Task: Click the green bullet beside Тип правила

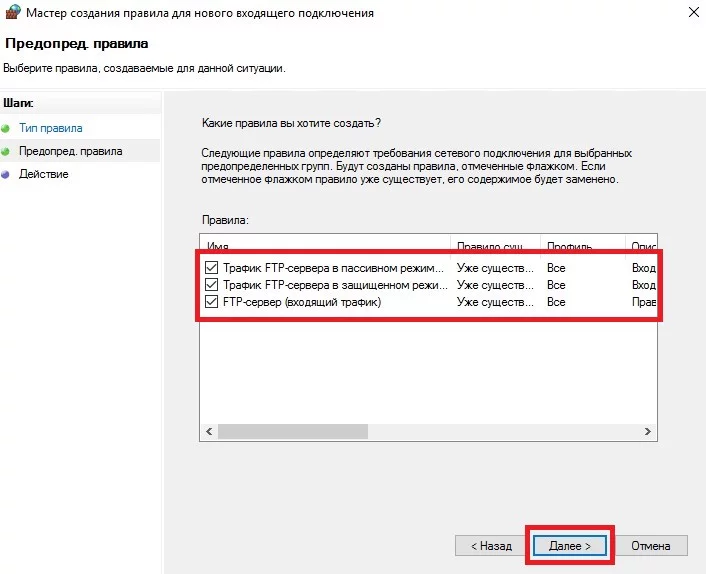Action: (5, 129)
